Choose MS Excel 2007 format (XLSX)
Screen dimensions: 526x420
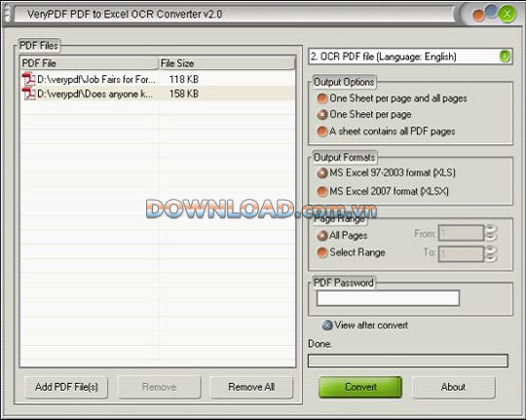(x=322, y=191)
